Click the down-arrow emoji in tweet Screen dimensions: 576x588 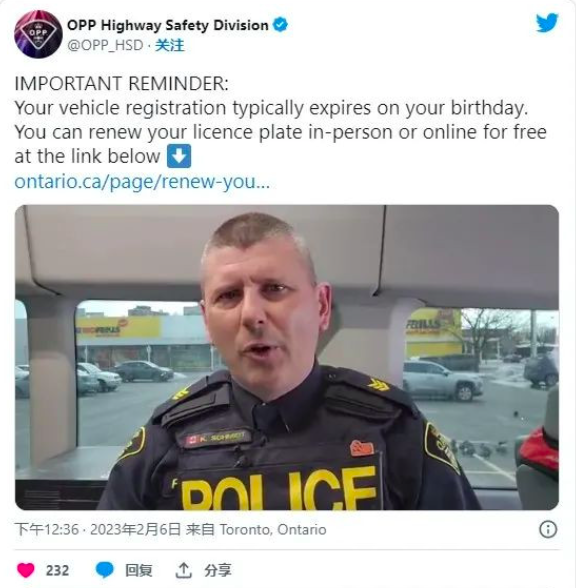[x=179, y=156]
